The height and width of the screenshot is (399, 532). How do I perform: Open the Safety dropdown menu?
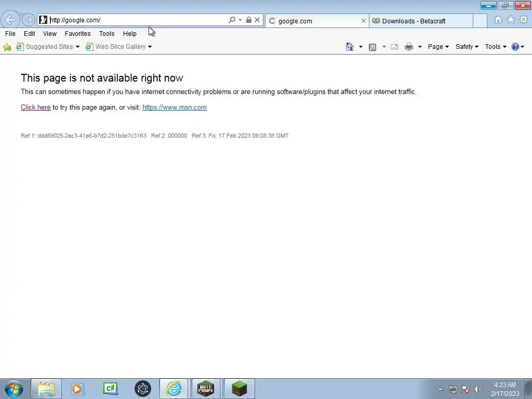[467, 47]
